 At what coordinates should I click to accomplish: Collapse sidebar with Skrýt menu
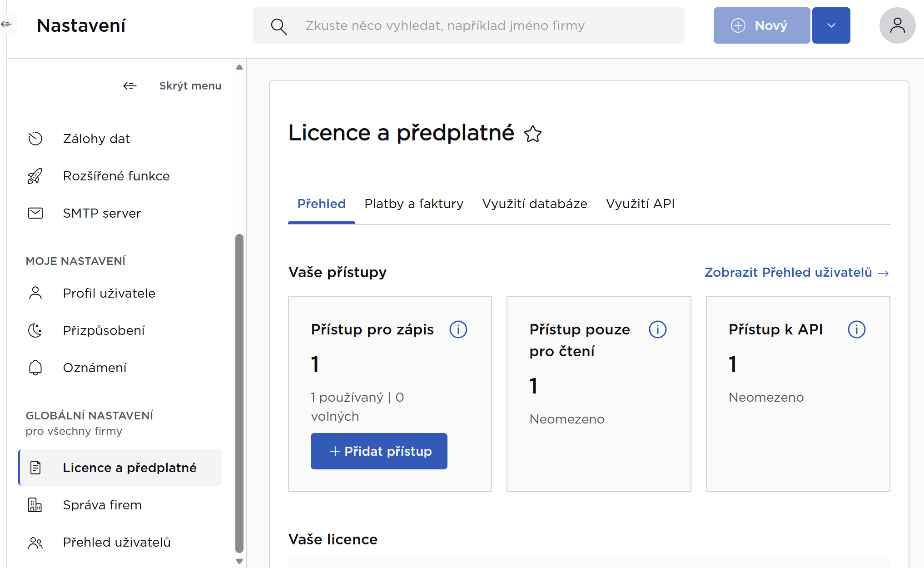[172, 86]
